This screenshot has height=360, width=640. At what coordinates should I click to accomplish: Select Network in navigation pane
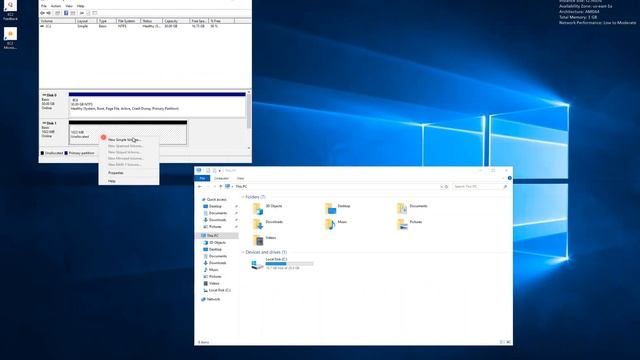point(211,299)
